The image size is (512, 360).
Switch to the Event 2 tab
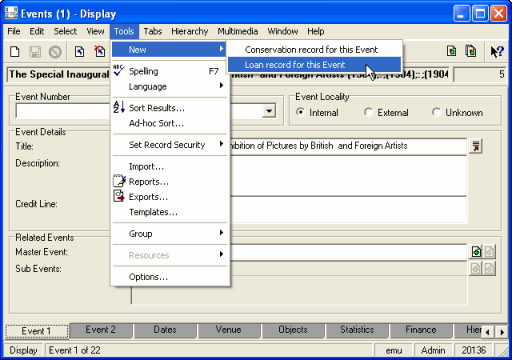101,330
